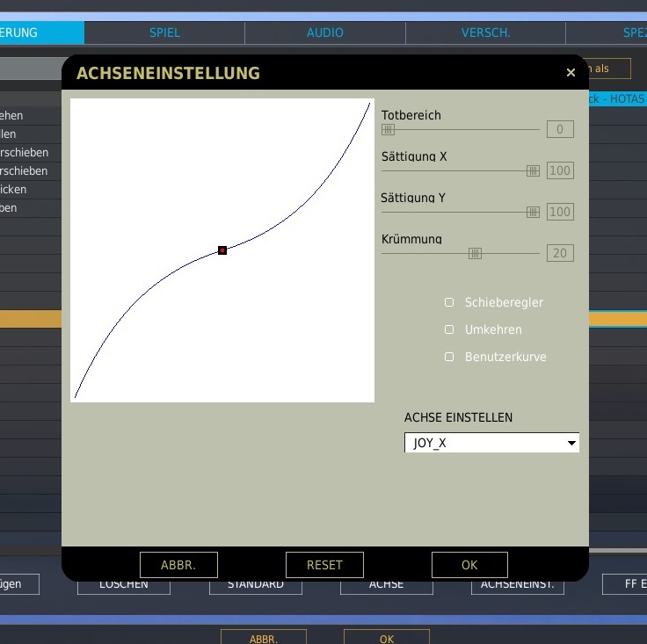Click the Krümmung value field showing 20
Screen dimensions: 647x644
(560, 253)
